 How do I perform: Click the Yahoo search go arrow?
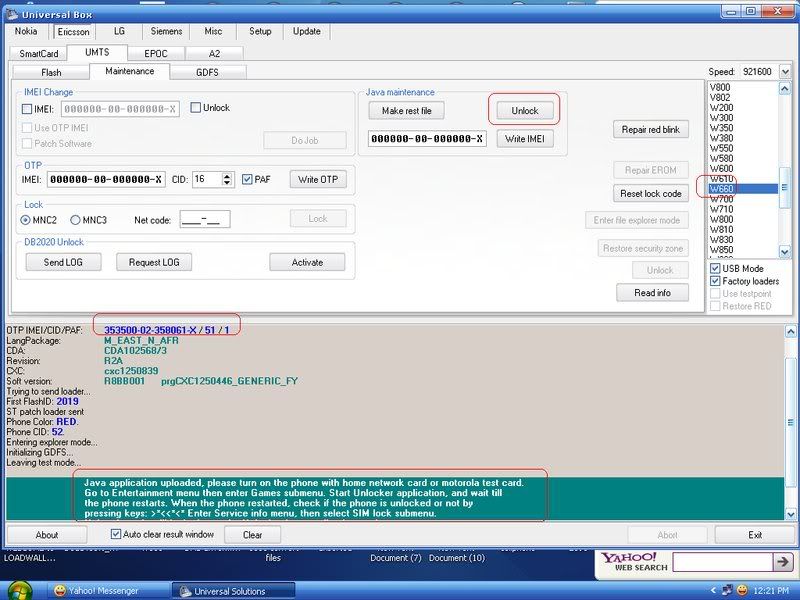783,562
